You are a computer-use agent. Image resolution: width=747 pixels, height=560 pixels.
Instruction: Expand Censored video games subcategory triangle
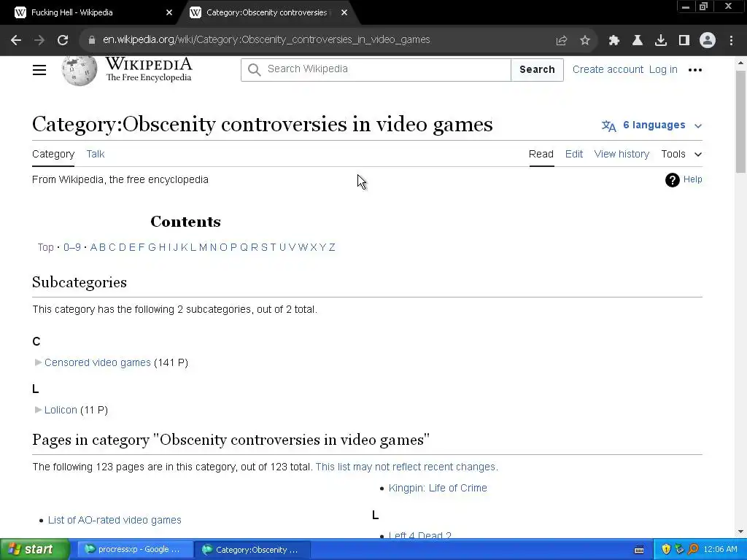coord(38,363)
